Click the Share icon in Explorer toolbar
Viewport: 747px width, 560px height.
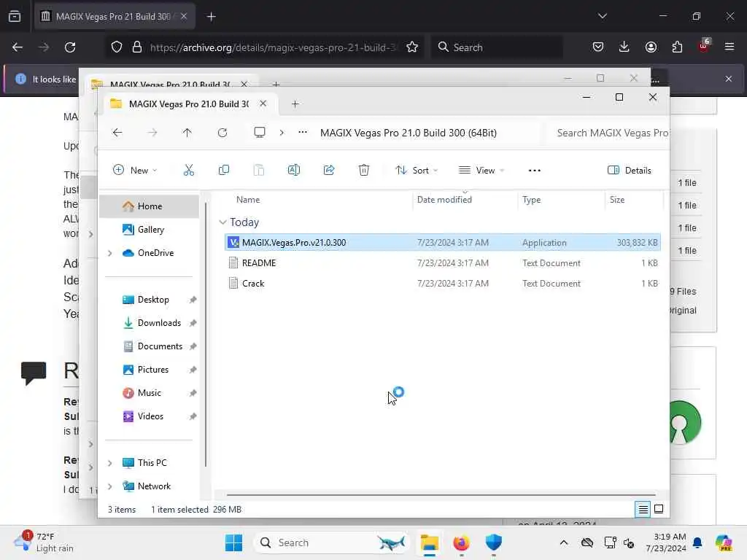point(329,170)
